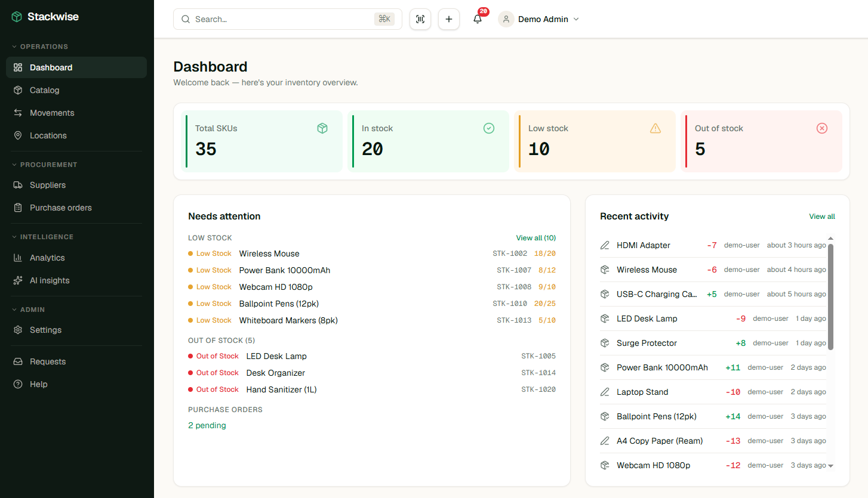Screen dimensions: 868x498
Task: Open the Suppliers page
Action: click(48, 185)
